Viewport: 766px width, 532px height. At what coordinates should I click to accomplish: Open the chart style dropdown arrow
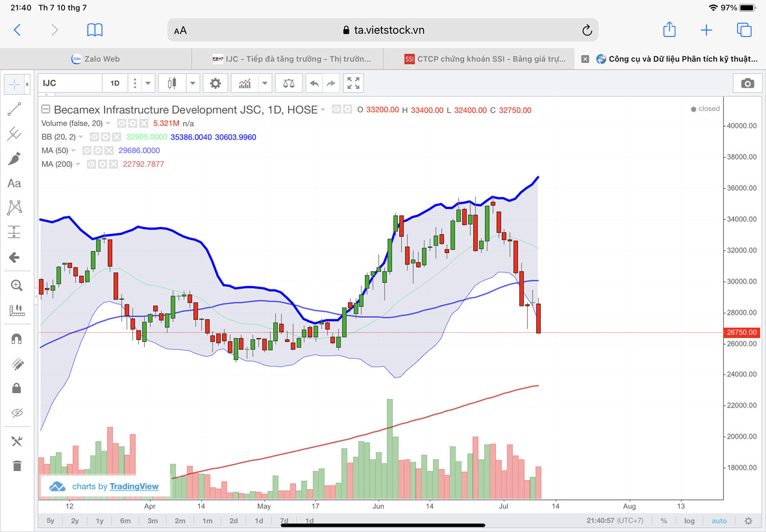[193, 83]
